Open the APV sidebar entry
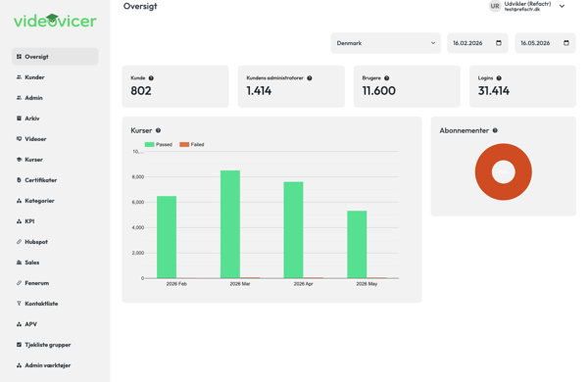The image size is (588, 382). point(55,324)
